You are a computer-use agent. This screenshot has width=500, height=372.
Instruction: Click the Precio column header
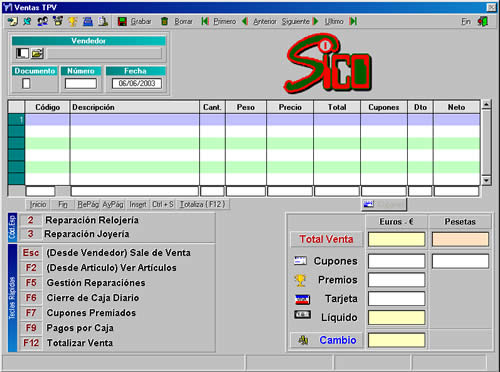[x=290, y=107]
